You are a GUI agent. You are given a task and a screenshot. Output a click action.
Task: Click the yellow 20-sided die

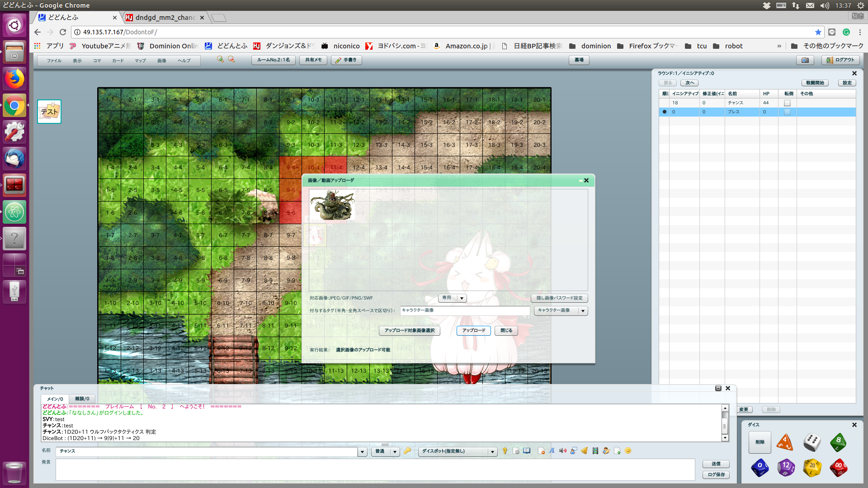[x=812, y=468]
